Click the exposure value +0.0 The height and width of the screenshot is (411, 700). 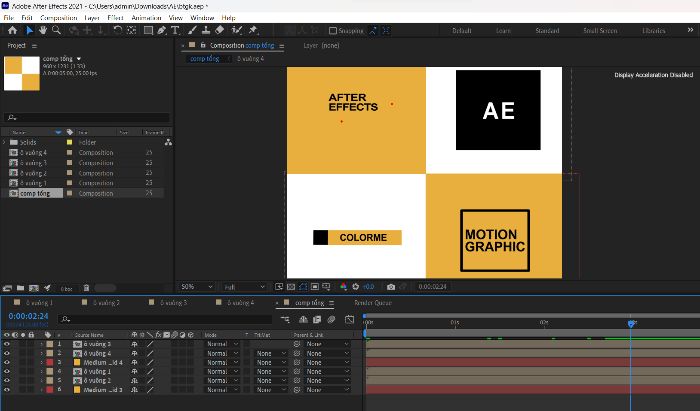(368, 287)
